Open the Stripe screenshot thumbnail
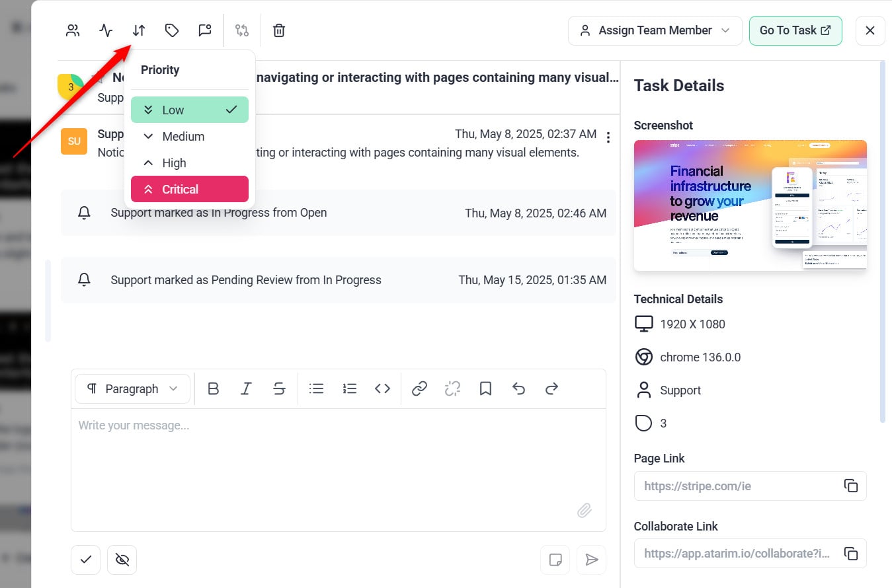Screen dimensions: 892x588 tap(750, 205)
